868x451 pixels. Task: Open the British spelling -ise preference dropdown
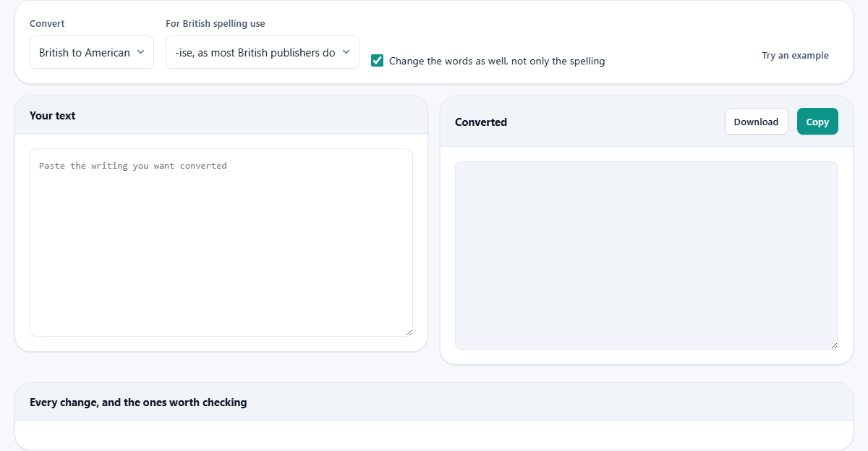click(x=263, y=52)
